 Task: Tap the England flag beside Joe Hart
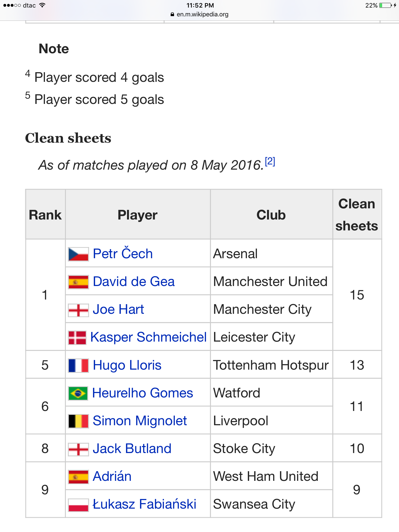78,310
